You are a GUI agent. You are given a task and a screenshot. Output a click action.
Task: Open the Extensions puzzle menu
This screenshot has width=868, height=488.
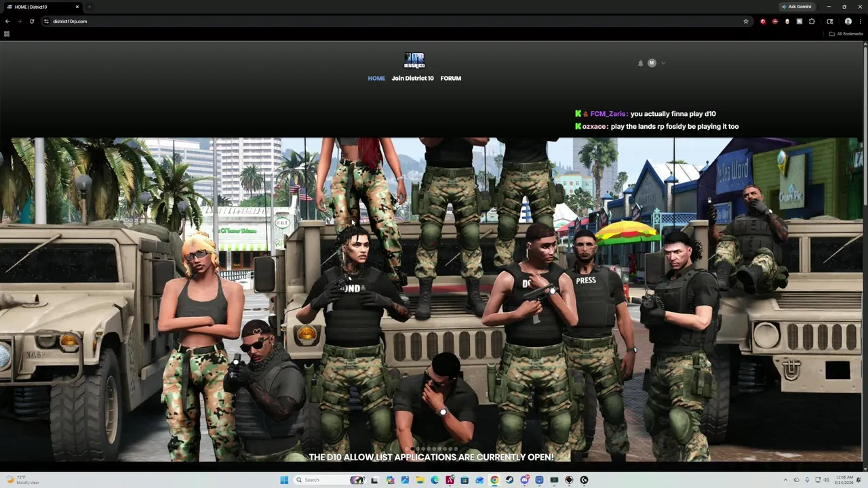[x=812, y=21]
